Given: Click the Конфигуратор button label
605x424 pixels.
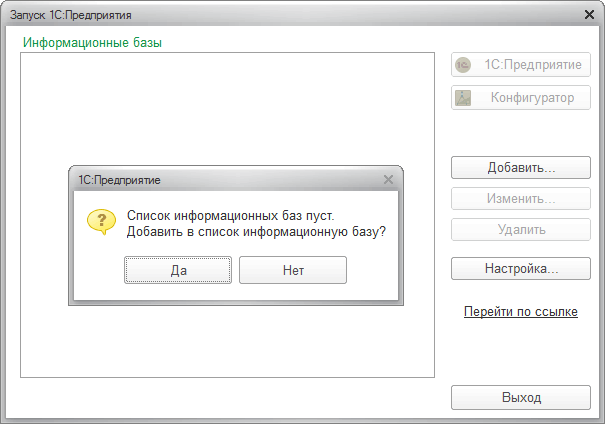Looking at the screenshot, I should point(533,98).
